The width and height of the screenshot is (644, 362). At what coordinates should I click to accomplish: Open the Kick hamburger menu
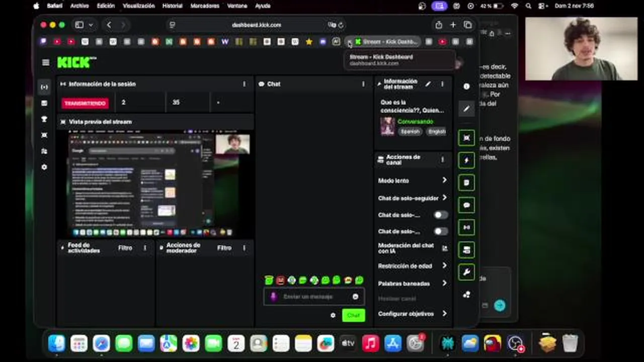[46, 62]
